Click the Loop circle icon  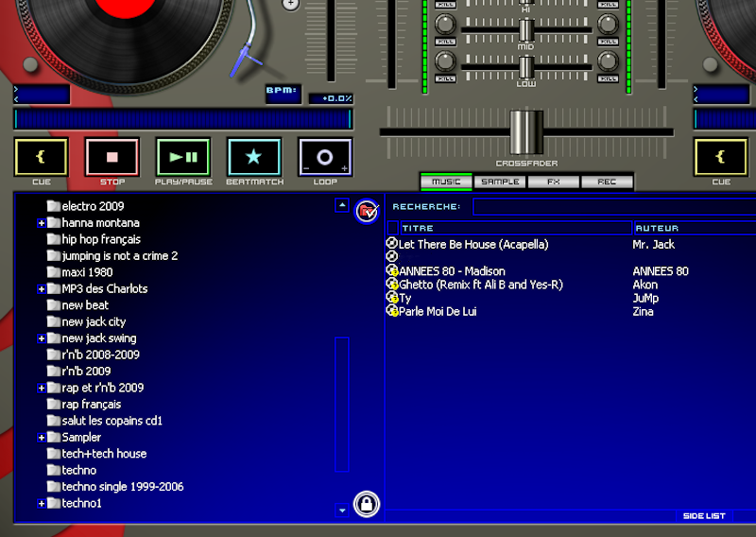pos(325,157)
